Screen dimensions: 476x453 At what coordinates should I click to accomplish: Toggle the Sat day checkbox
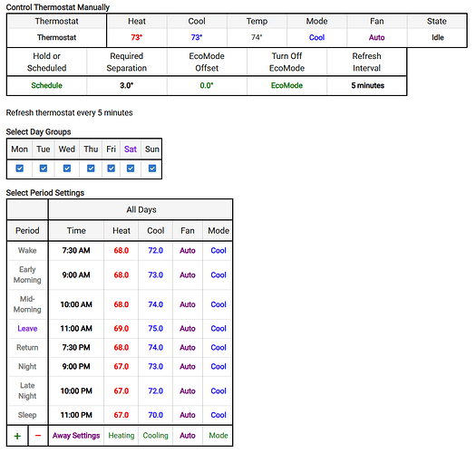(131, 169)
